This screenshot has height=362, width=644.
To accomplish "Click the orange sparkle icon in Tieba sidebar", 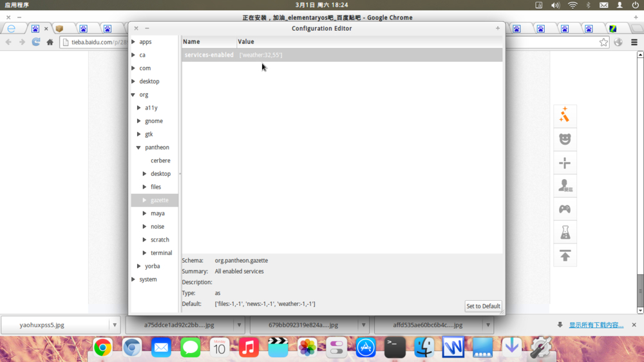I will [x=565, y=115].
